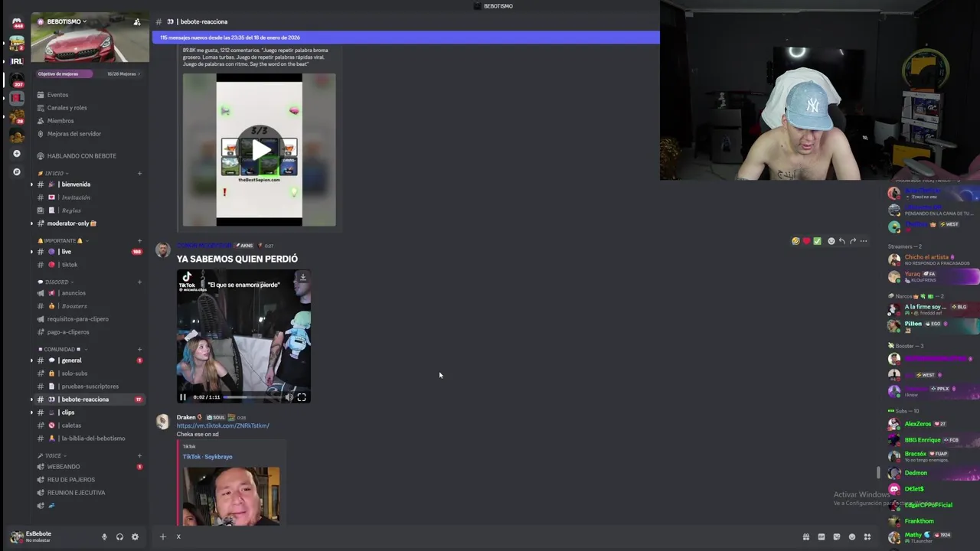Open the live channel
The image size is (980, 551).
(89, 252)
